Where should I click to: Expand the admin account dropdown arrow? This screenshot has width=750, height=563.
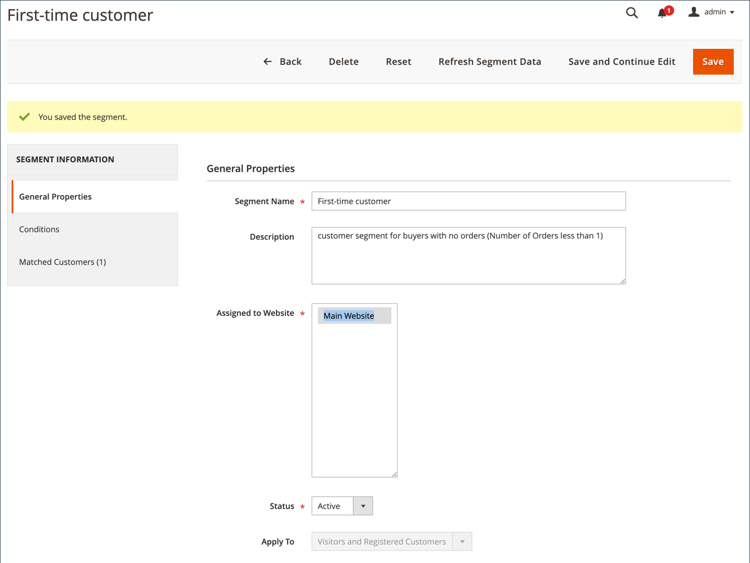coord(732,12)
